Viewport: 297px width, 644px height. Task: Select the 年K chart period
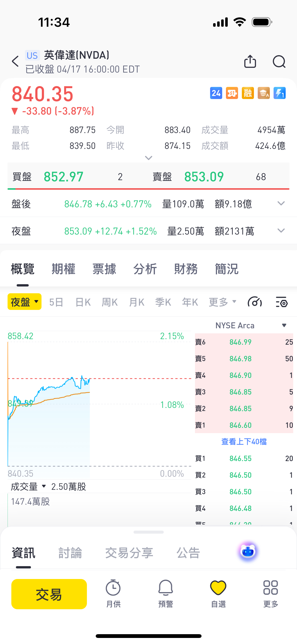(x=190, y=302)
